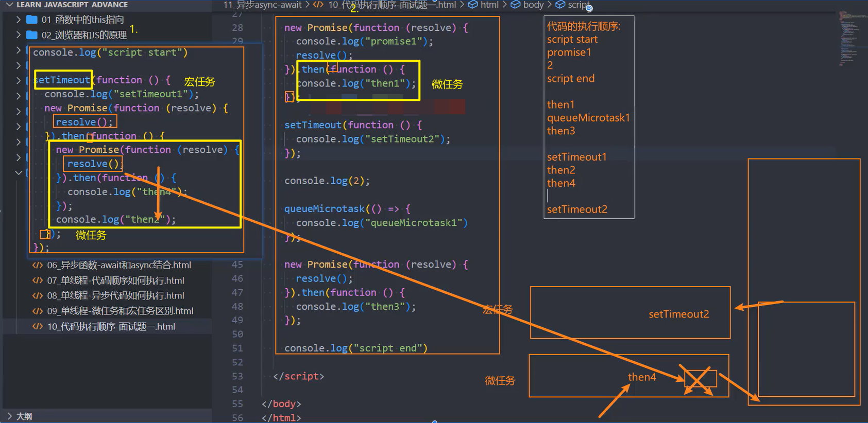
Task: Click line number 48 in the gutter
Action: [x=237, y=307]
